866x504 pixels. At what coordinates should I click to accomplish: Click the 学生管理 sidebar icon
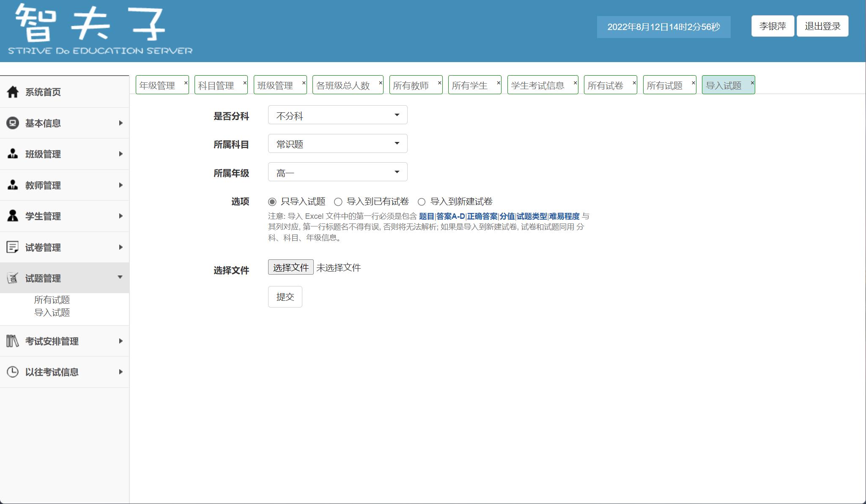pos(13,216)
